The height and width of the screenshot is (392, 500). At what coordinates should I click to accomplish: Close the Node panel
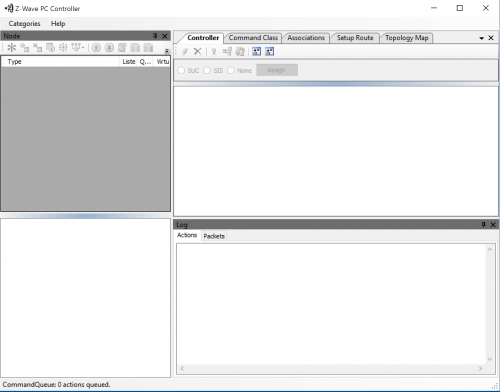click(x=165, y=36)
